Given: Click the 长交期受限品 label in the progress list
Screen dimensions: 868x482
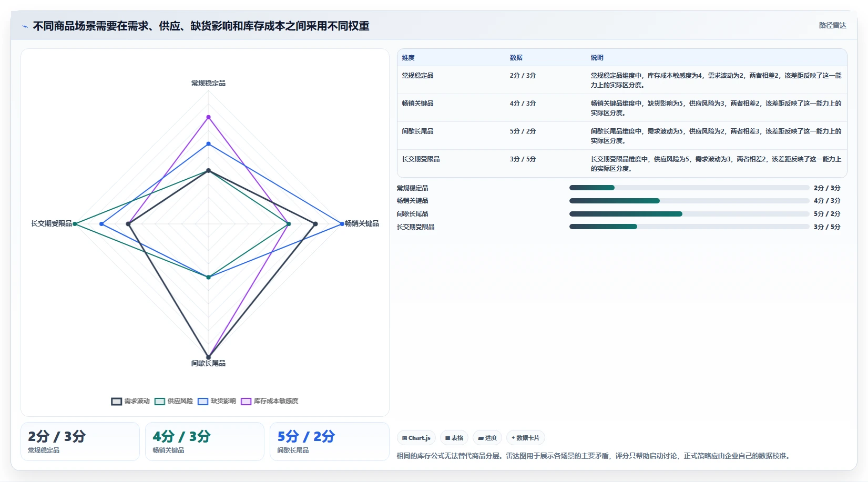Looking at the screenshot, I should (x=415, y=227).
